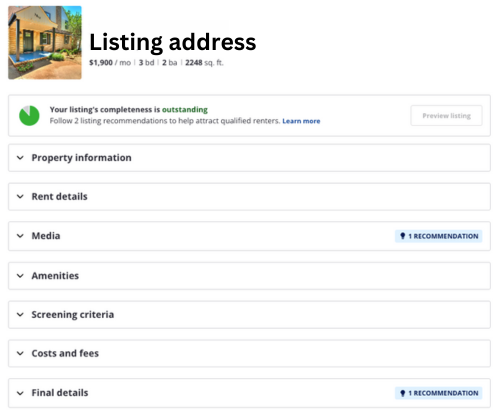The height and width of the screenshot is (416, 500).
Task: Open the listing house photo thumbnail
Action: click(45, 43)
